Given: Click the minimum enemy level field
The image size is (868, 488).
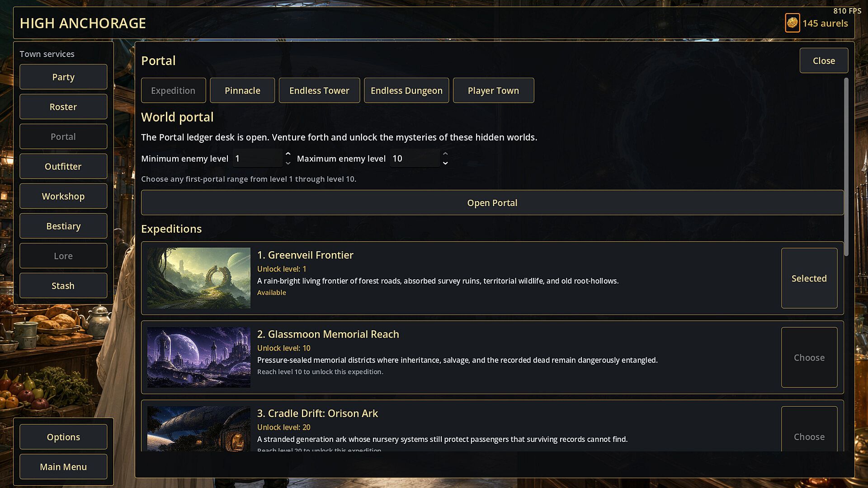Looking at the screenshot, I should point(257,159).
